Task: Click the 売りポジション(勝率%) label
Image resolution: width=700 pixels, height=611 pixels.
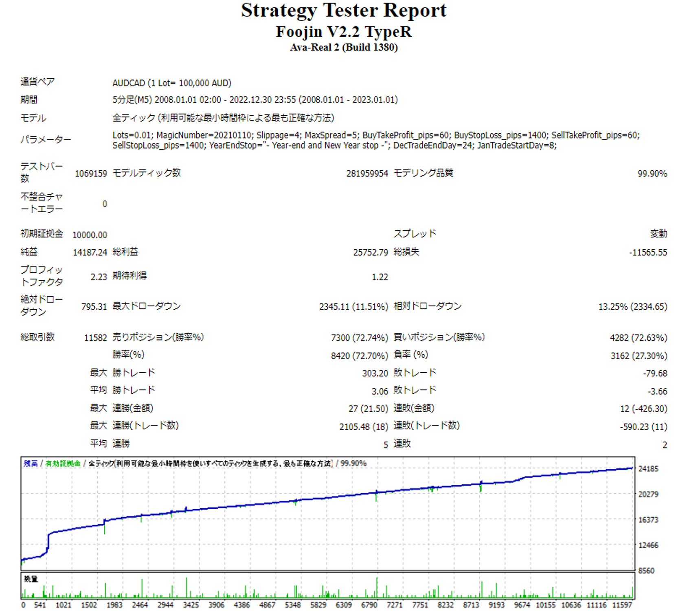Action: pos(158,337)
